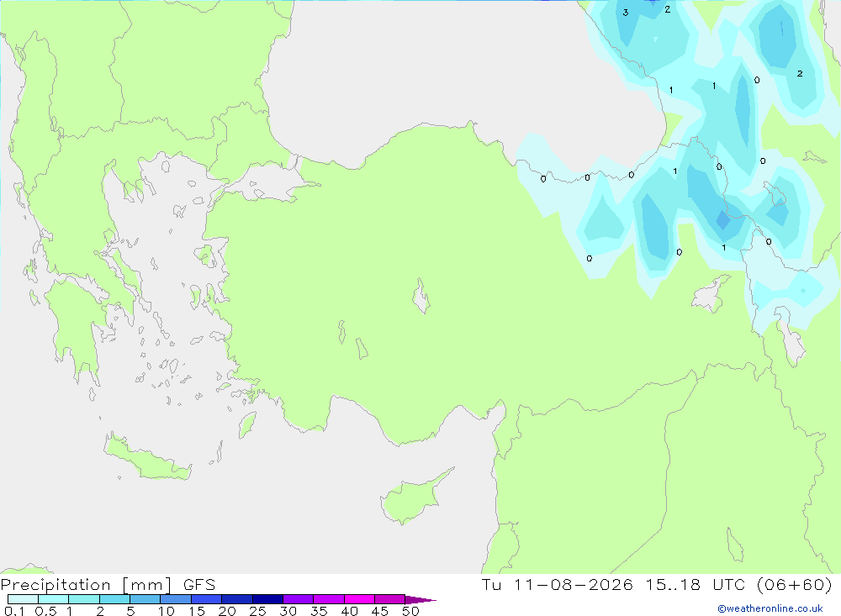841x616 pixels.
Task: Select the '10' legend scale label
Action: click(x=167, y=611)
